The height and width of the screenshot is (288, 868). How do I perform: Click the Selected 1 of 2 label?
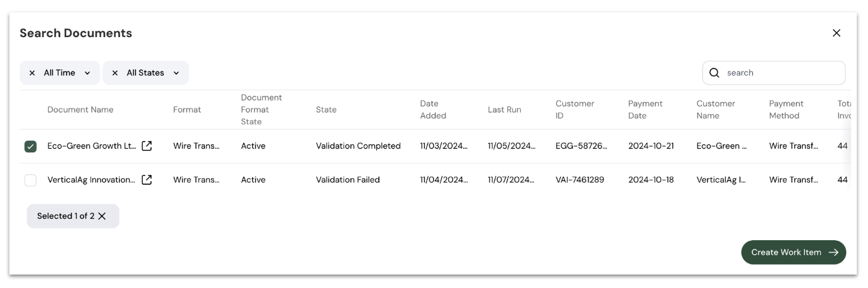[x=66, y=216]
